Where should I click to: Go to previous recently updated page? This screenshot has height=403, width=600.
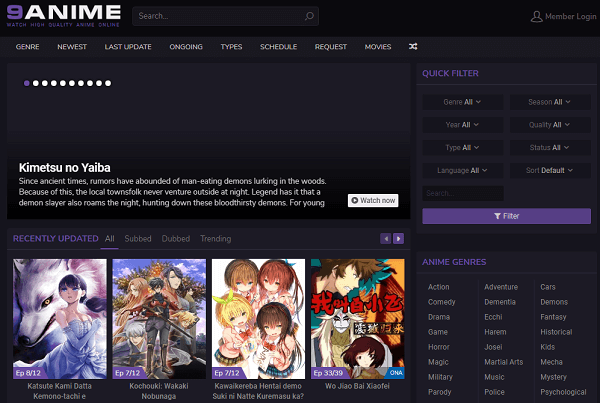[386, 239]
